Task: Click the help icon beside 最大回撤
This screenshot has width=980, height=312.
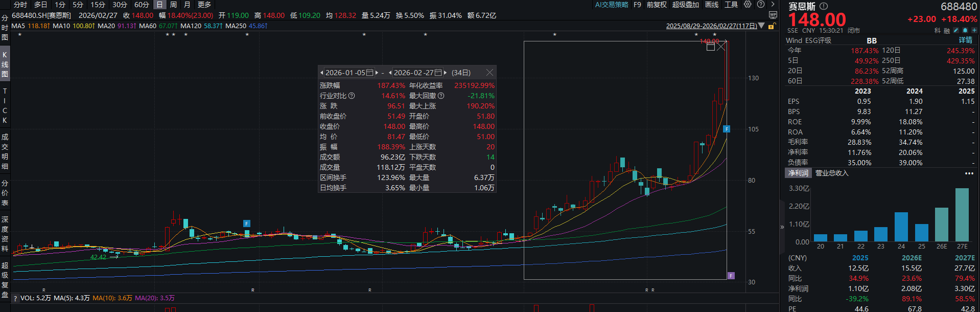Action: click(441, 96)
